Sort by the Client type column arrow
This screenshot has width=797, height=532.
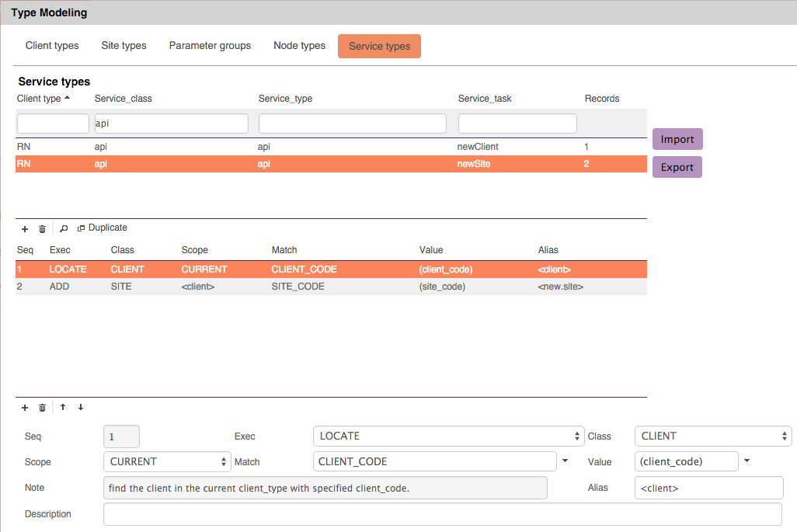(67, 99)
